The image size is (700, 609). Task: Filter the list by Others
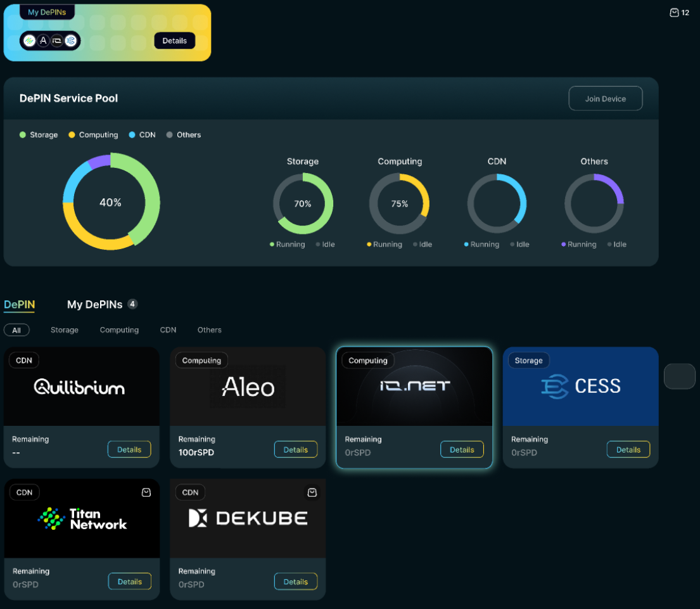tap(209, 330)
